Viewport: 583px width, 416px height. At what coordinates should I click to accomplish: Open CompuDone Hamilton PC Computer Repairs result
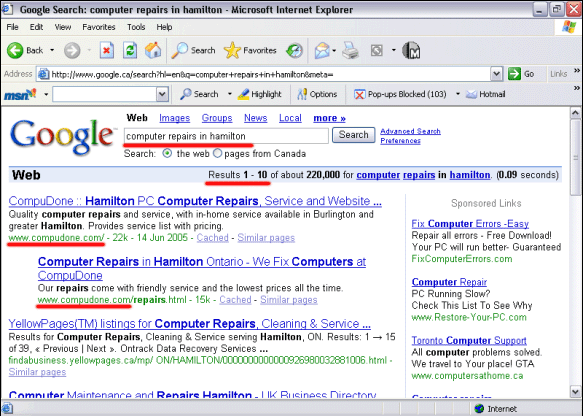click(x=195, y=201)
